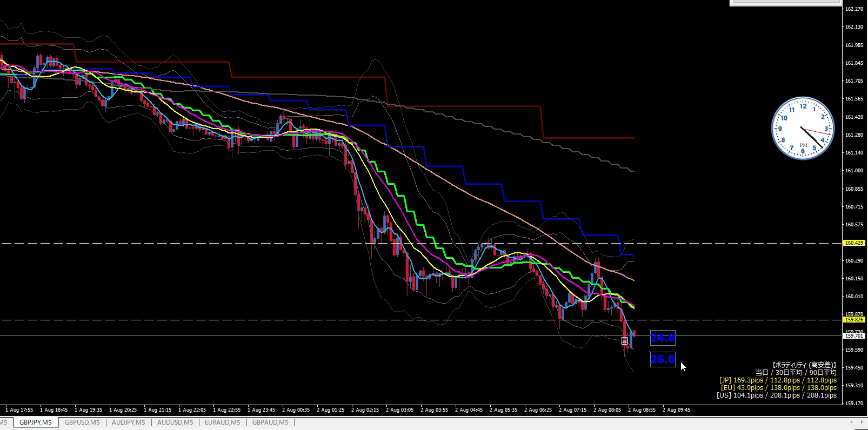Click the 2 Aug 08:55 time label
This screenshot has height=430, width=868.
point(642,410)
